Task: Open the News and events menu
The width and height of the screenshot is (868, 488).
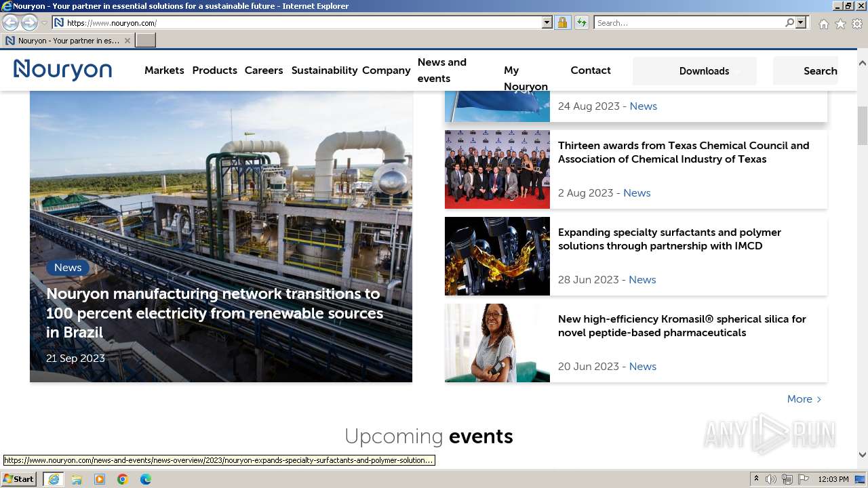Action: (442, 70)
